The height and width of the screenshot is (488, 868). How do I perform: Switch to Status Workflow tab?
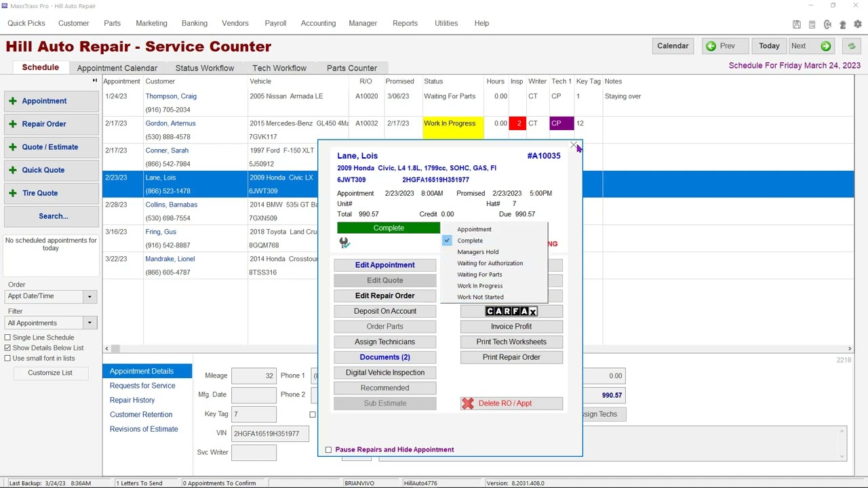coord(205,68)
